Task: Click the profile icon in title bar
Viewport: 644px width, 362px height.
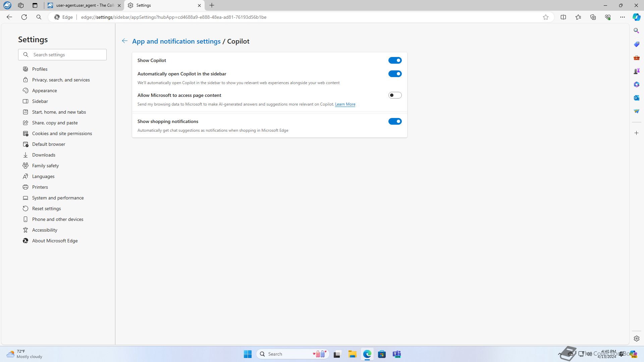Action: coord(7,5)
